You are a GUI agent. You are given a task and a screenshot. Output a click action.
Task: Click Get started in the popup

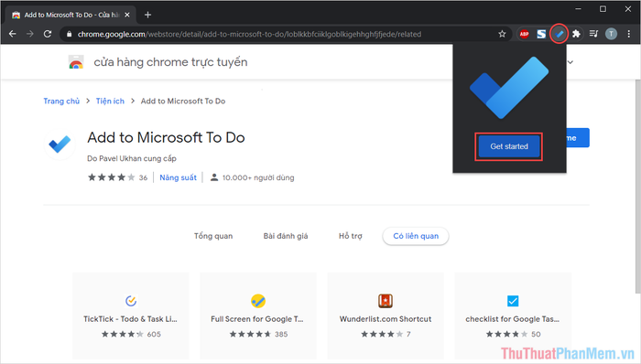pyautogui.click(x=508, y=146)
